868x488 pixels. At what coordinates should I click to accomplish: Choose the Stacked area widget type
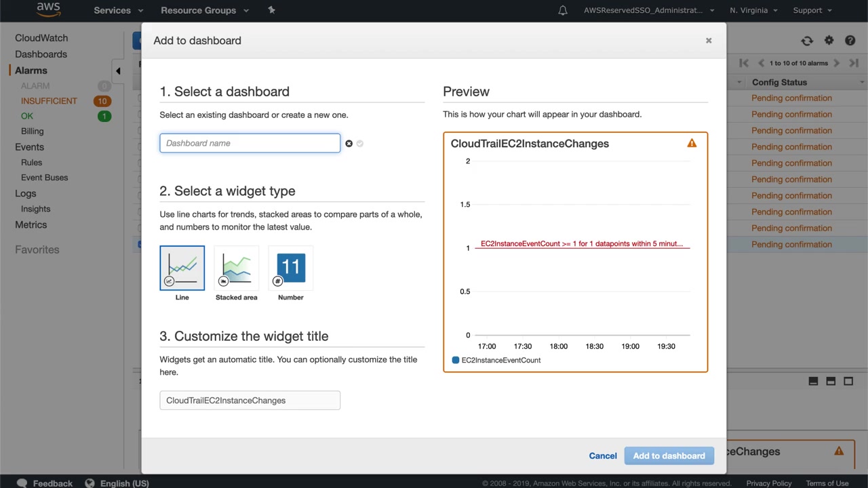(x=236, y=268)
